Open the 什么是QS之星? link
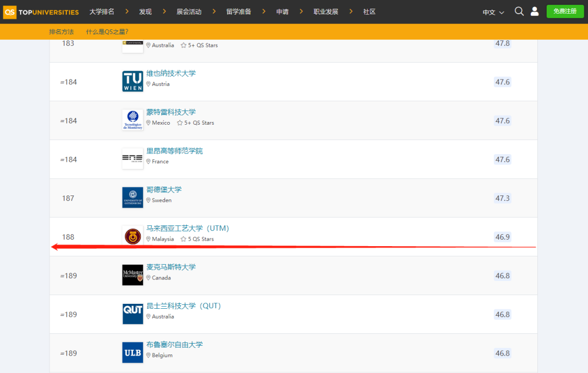The width and height of the screenshot is (588, 373). click(107, 32)
